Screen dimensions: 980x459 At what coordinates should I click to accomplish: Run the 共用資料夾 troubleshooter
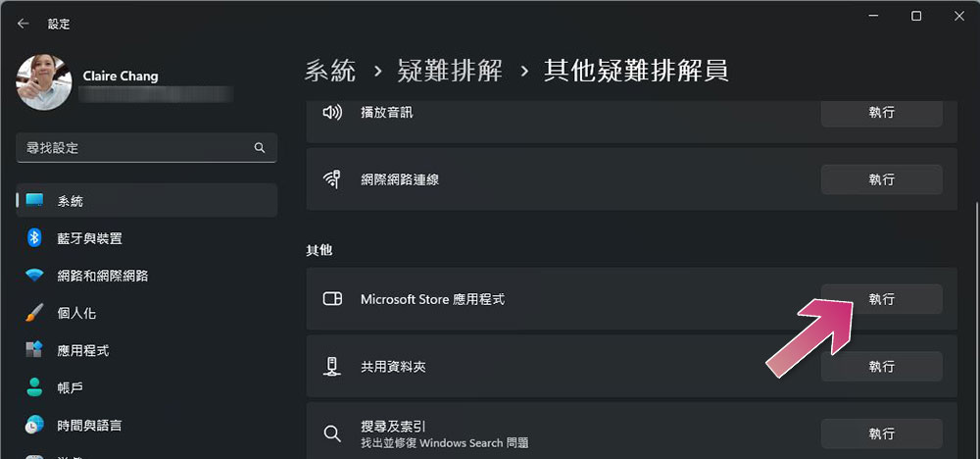click(x=881, y=367)
